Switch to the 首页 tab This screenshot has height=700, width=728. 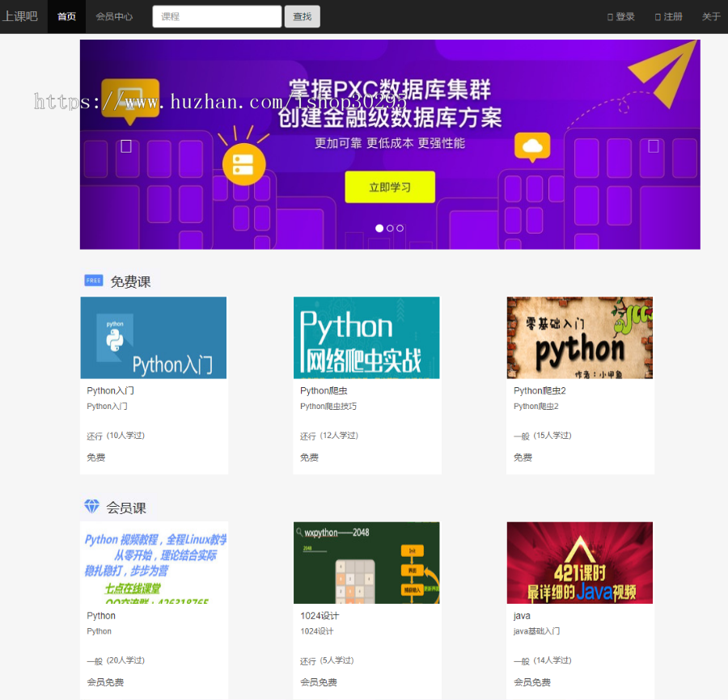tap(66, 16)
